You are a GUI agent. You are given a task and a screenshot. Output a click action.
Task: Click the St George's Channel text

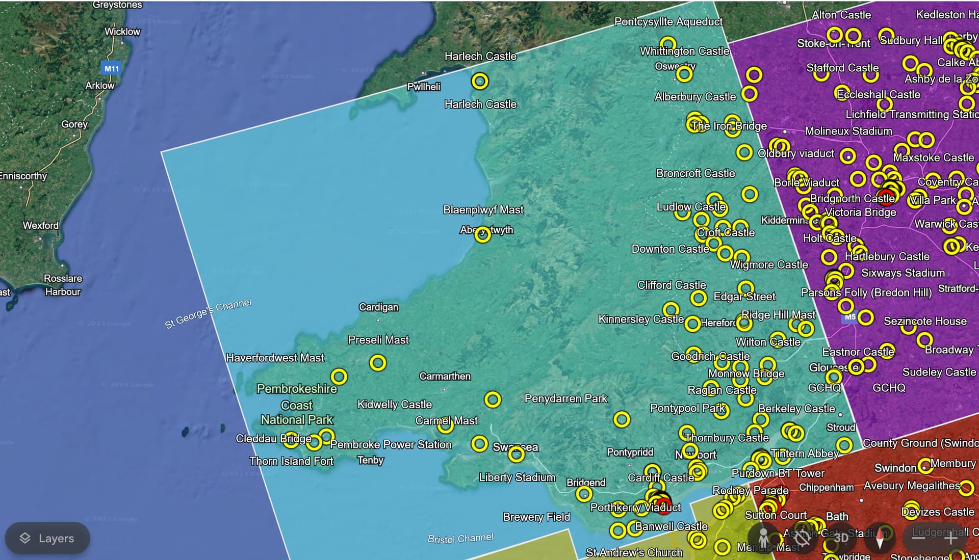208,313
